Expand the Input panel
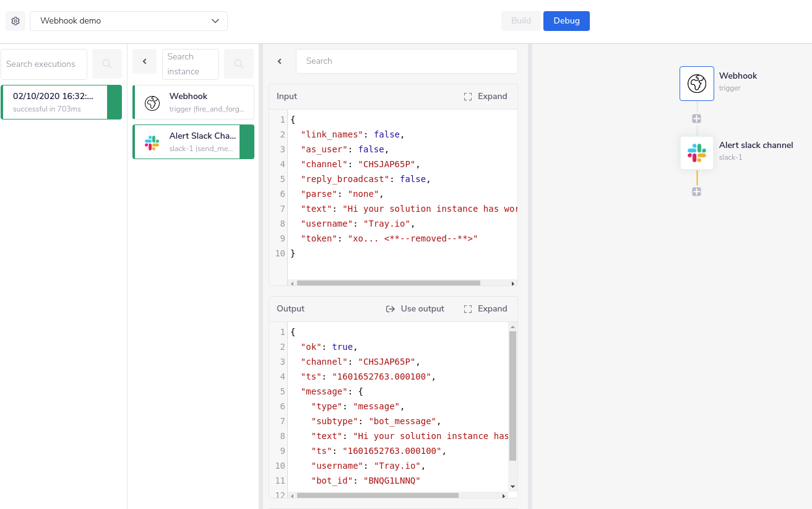This screenshot has width=812, height=509. 485,96
